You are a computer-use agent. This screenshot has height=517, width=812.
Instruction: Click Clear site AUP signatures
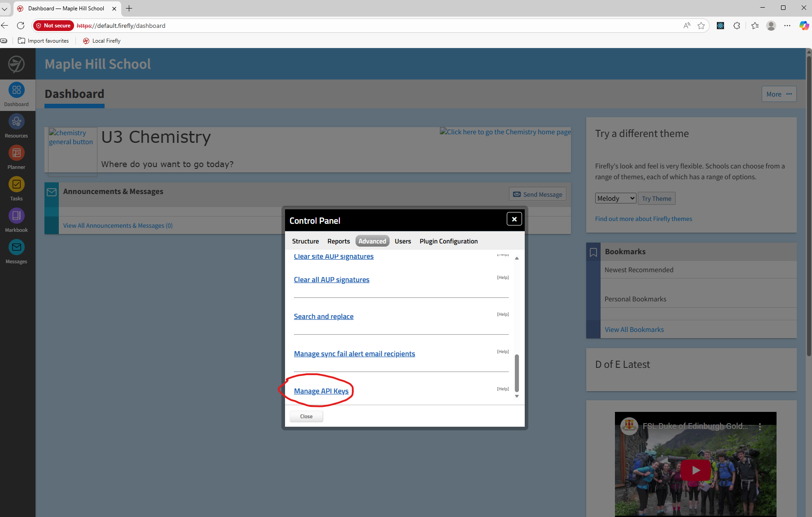(334, 256)
